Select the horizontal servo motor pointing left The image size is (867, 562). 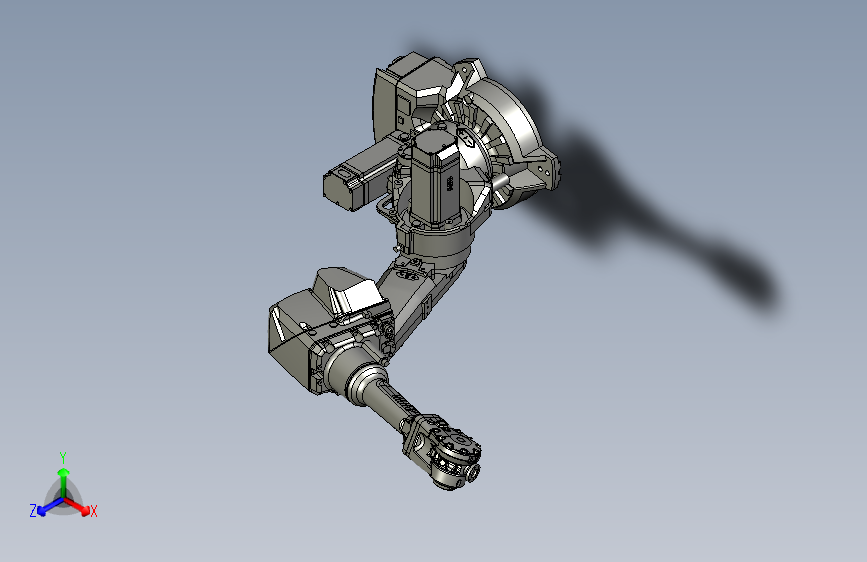coord(362,173)
